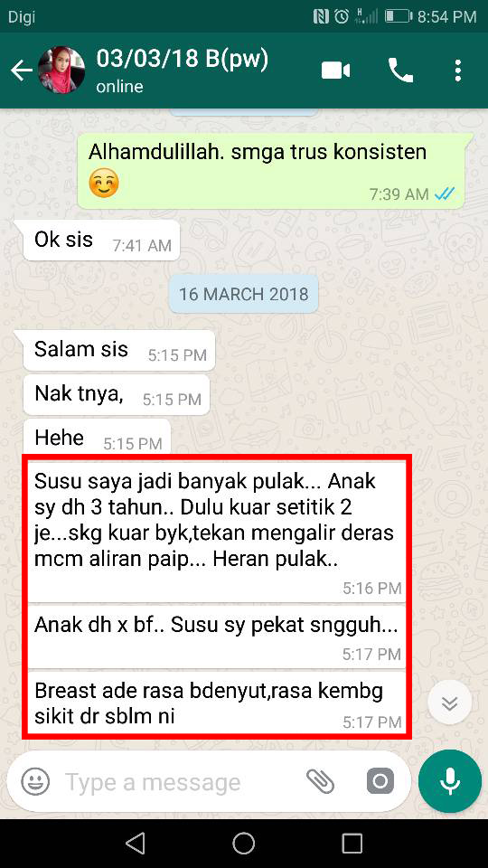Screen dimensions: 488x868
Task: Tap the Android home button
Action: pos(243,843)
